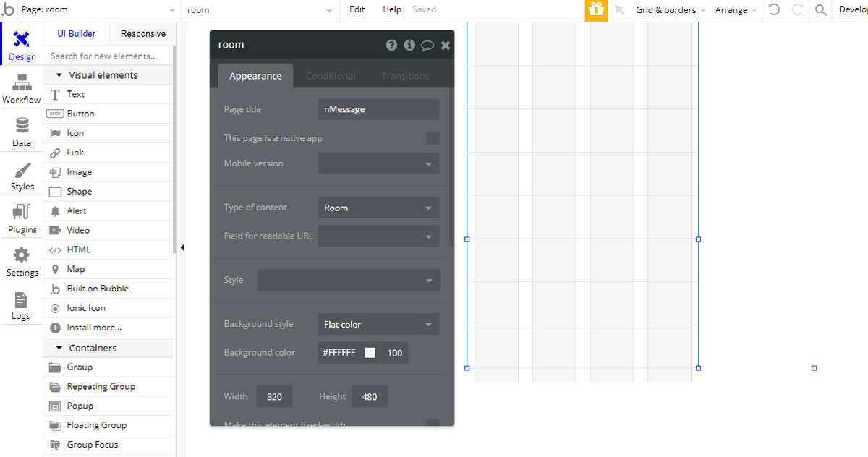Open the Grid & borders dropdown
Screen dimensions: 868x457
tap(671, 10)
